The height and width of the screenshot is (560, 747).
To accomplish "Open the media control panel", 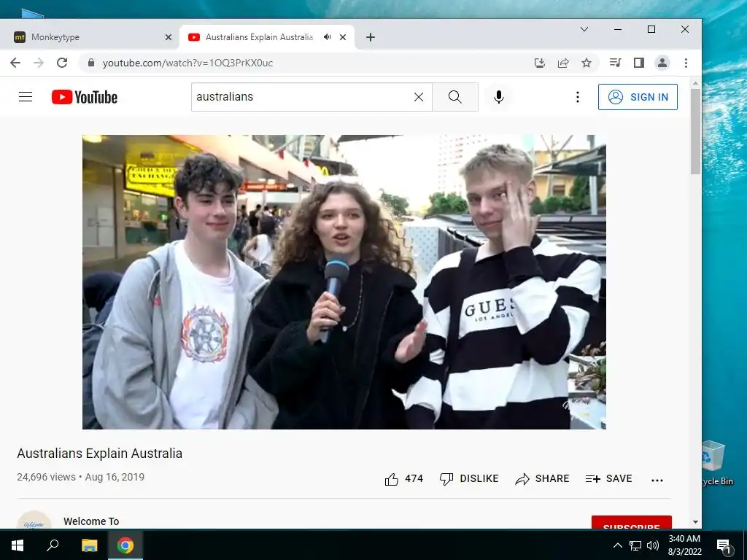I will pos(615,63).
